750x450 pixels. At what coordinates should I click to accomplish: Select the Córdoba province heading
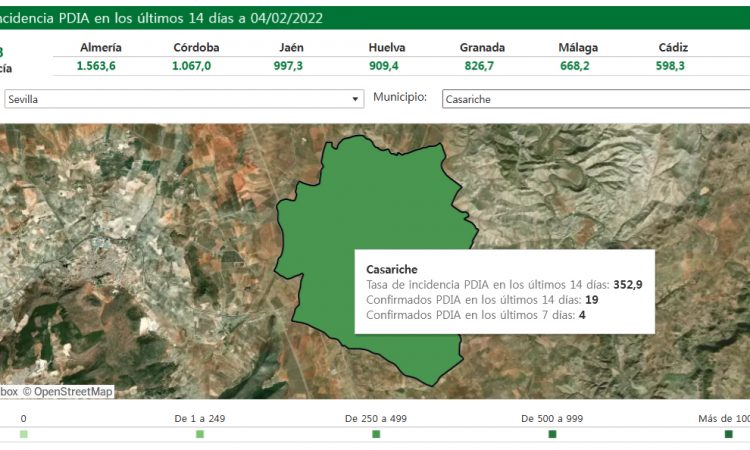pyautogui.click(x=196, y=47)
